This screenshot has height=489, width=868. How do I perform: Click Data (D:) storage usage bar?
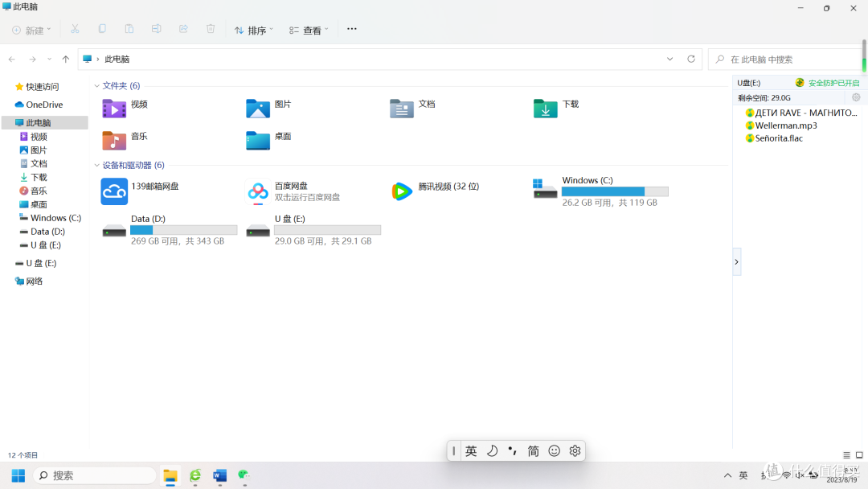(184, 230)
